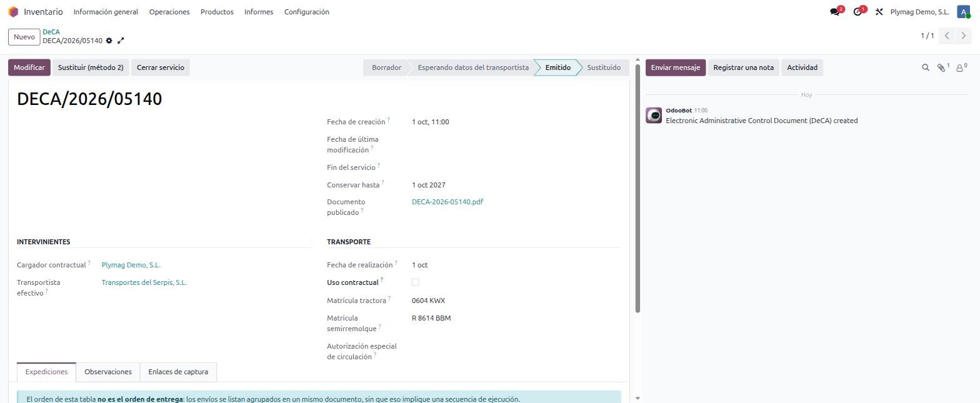The width and height of the screenshot is (980, 403).
Task: Open DeCA breadcrumb link
Action: click(51, 32)
